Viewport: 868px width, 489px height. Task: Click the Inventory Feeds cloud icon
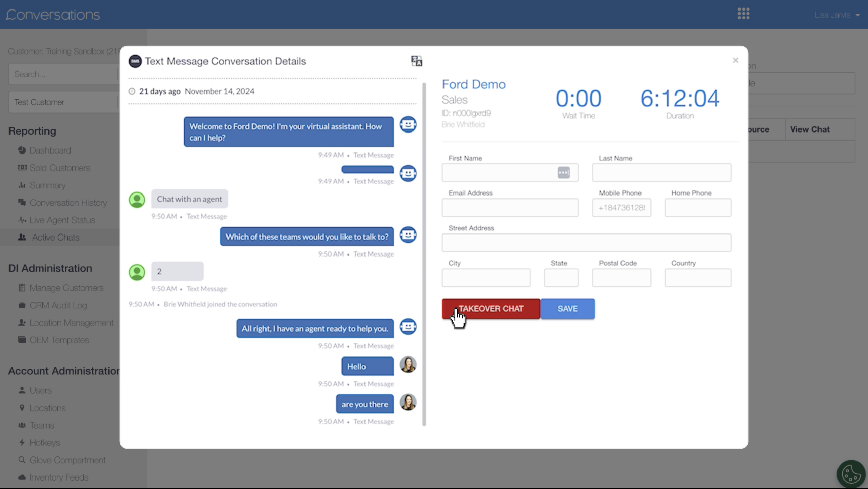tap(22, 477)
